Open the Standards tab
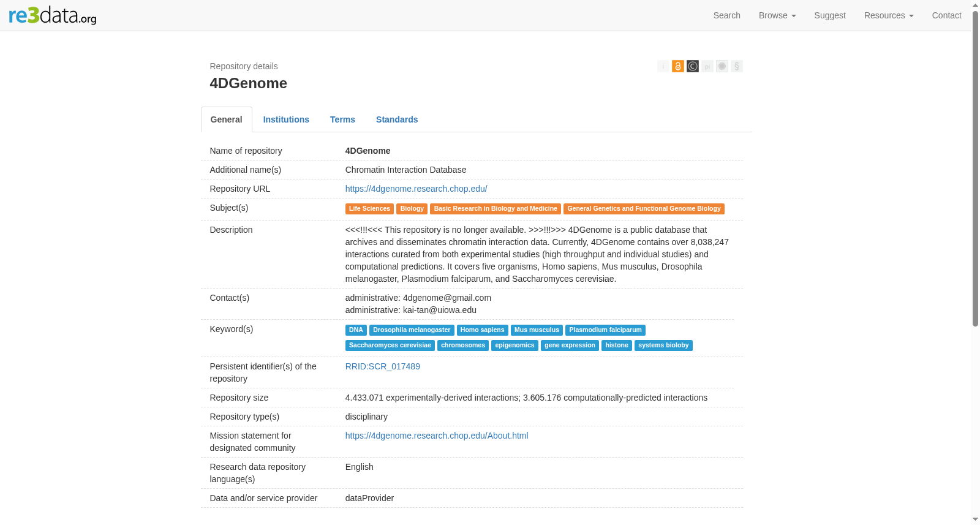 coord(397,119)
